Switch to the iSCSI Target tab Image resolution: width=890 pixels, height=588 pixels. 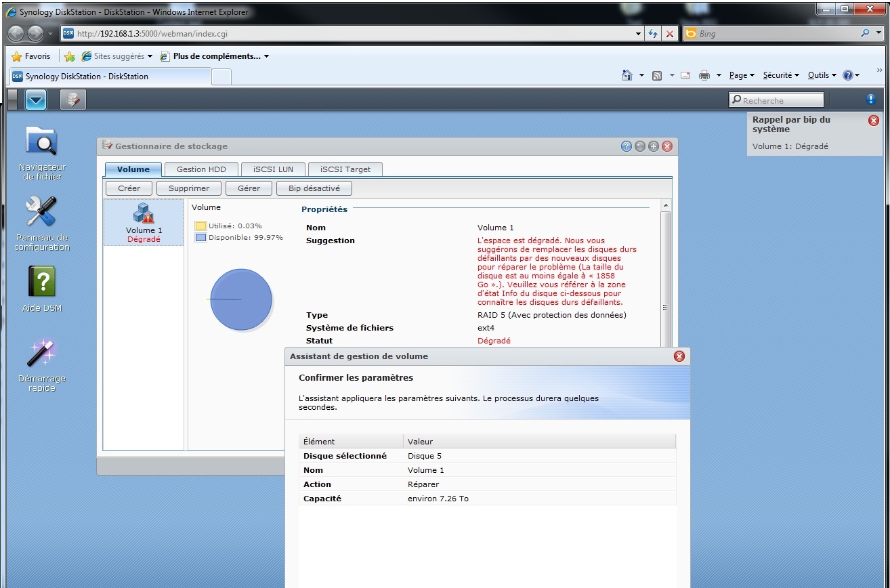pos(345,169)
